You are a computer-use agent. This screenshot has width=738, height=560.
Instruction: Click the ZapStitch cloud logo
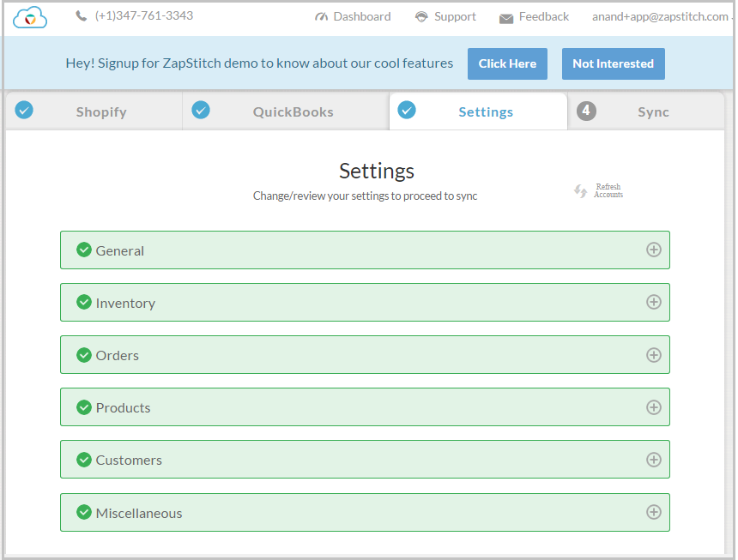(30, 17)
